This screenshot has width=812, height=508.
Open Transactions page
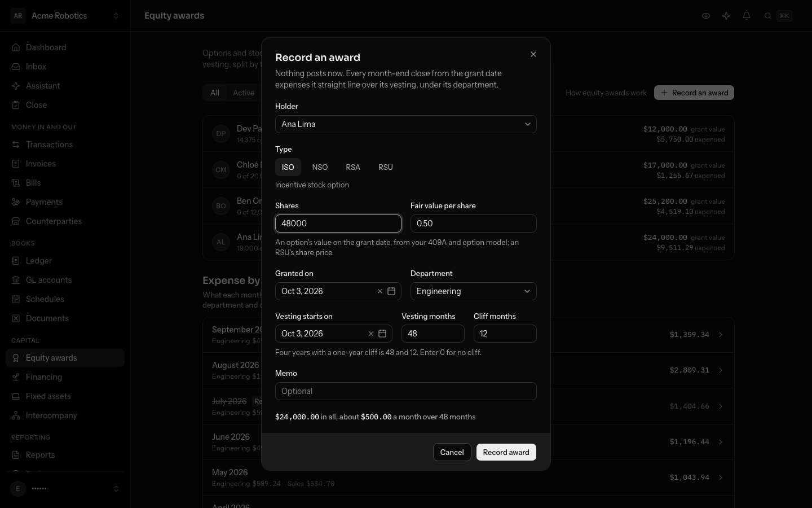point(65,144)
